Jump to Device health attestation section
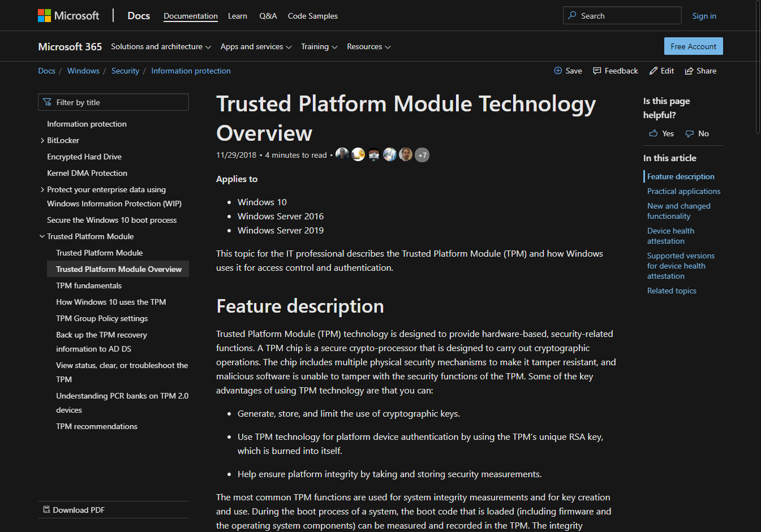The image size is (761, 532). click(x=670, y=236)
